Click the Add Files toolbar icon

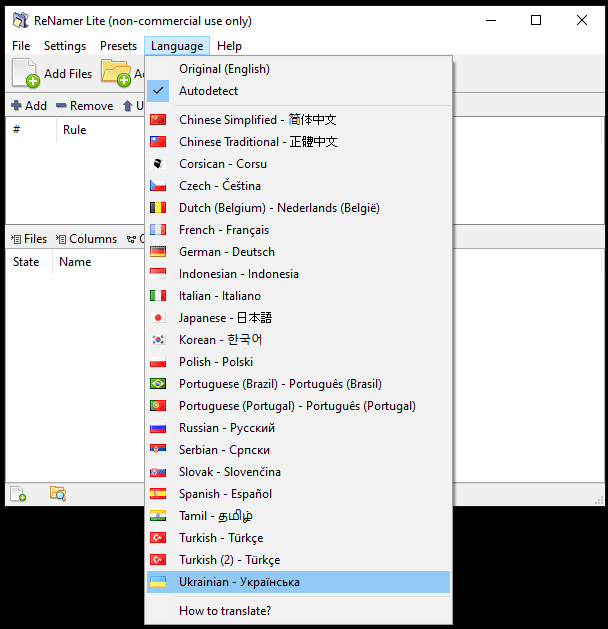click(26, 73)
